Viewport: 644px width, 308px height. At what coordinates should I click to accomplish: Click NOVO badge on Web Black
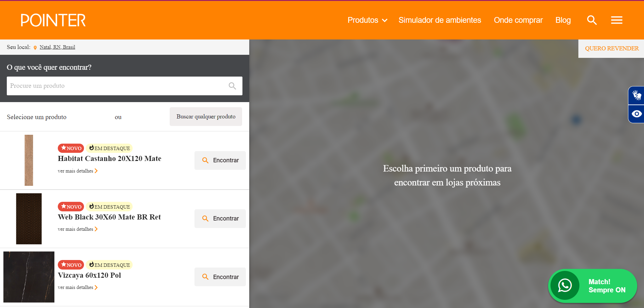click(x=71, y=207)
